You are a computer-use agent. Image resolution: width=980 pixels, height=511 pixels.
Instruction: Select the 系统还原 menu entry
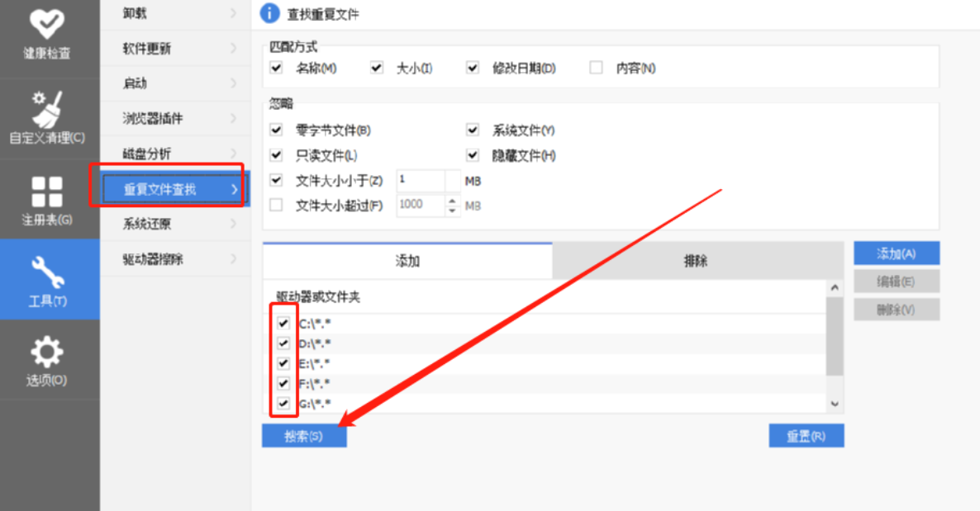pyautogui.click(x=174, y=225)
